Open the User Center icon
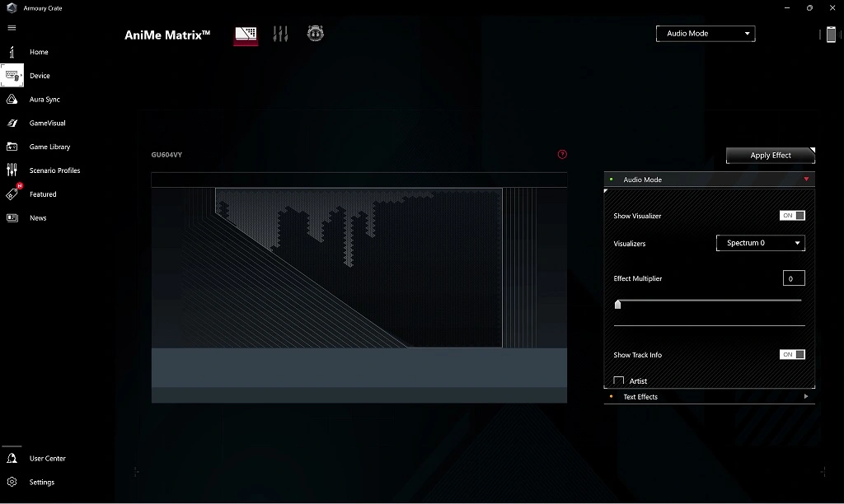Image resolution: width=844 pixels, height=504 pixels. pos(12,458)
